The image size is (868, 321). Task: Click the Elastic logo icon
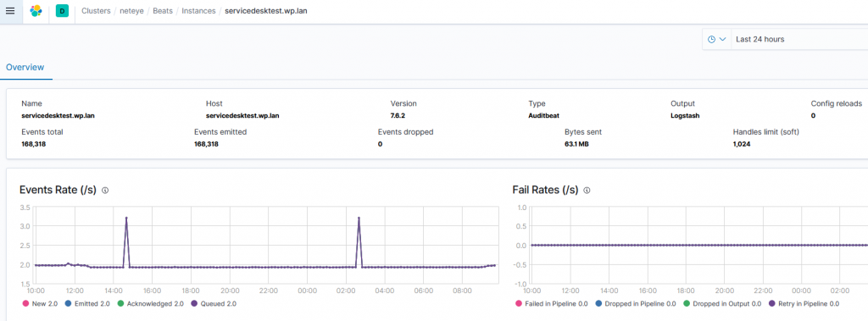36,11
